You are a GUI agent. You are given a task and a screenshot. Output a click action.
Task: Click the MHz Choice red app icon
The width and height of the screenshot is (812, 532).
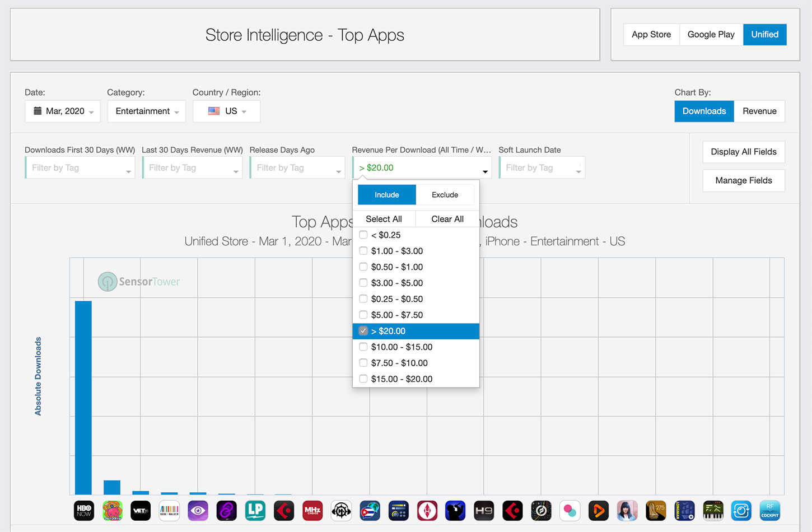pyautogui.click(x=312, y=511)
